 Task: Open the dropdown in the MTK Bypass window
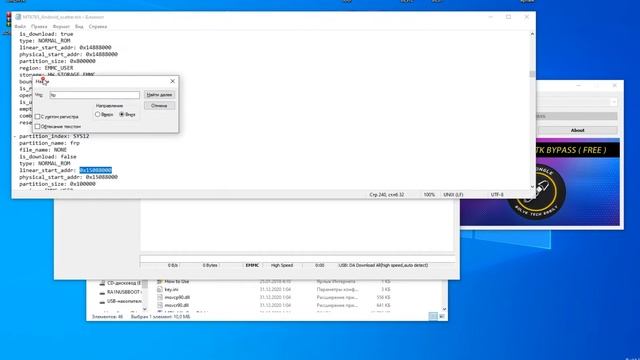click(613, 102)
